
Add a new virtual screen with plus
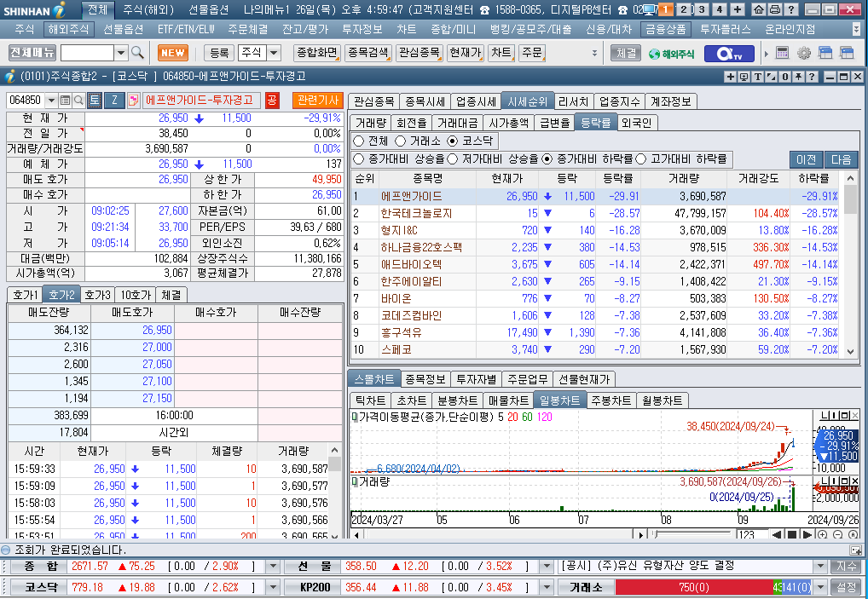pos(738,9)
